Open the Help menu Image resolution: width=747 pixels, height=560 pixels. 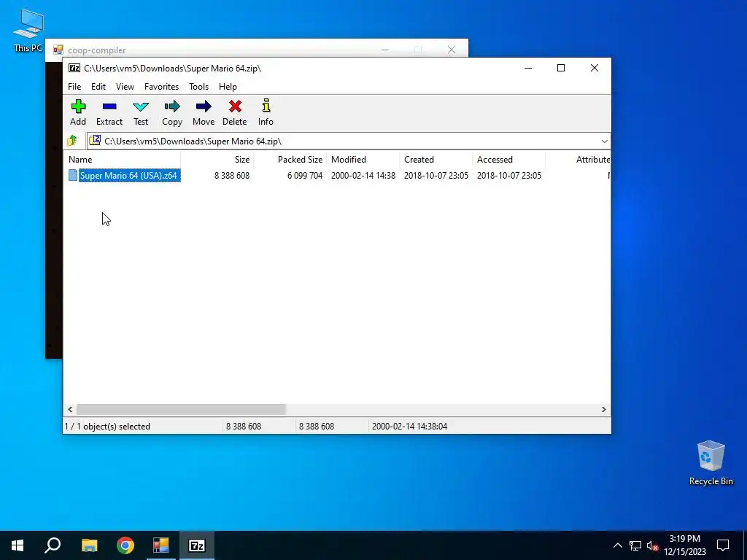pyautogui.click(x=228, y=87)
